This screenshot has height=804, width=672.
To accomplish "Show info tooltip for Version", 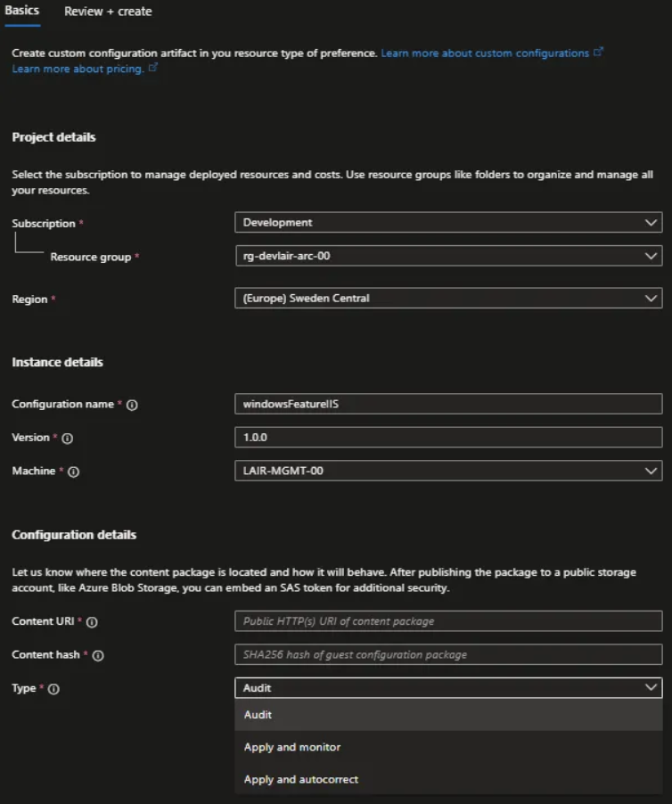I will pos(67,439).
